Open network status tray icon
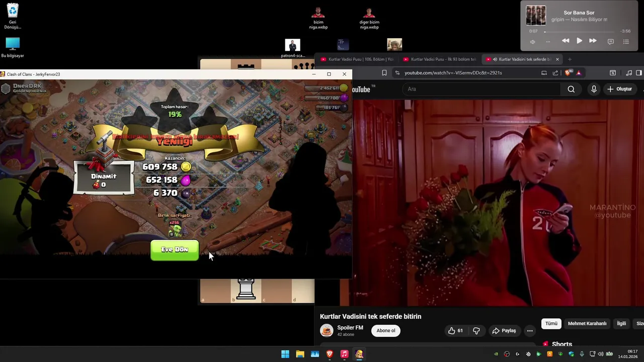644x362 pixels. 592,354
